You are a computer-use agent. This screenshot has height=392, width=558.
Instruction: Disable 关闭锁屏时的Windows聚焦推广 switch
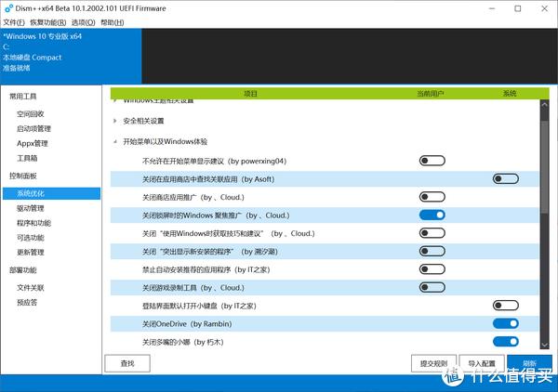click(x=432, y=215)
